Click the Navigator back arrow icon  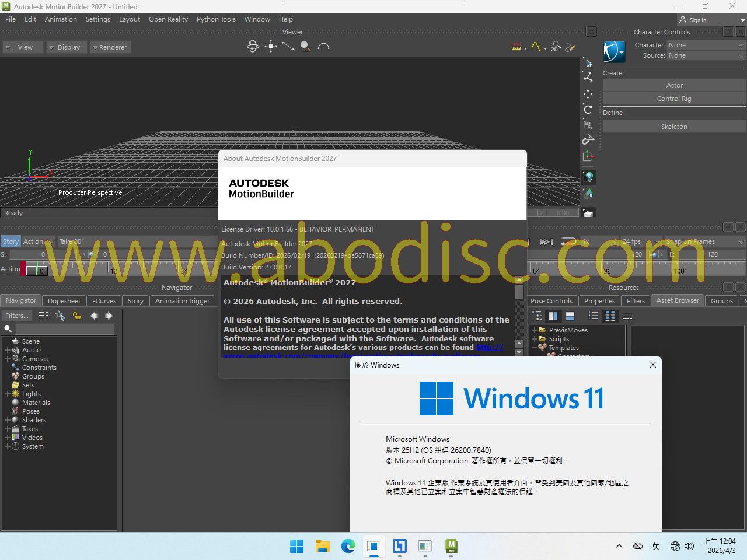point(94,316)
